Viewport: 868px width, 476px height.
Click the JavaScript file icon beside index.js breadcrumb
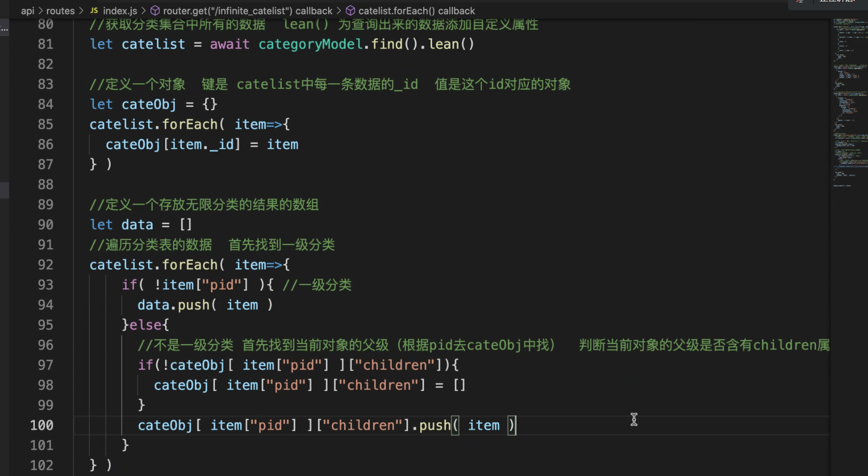coord(94,10)
